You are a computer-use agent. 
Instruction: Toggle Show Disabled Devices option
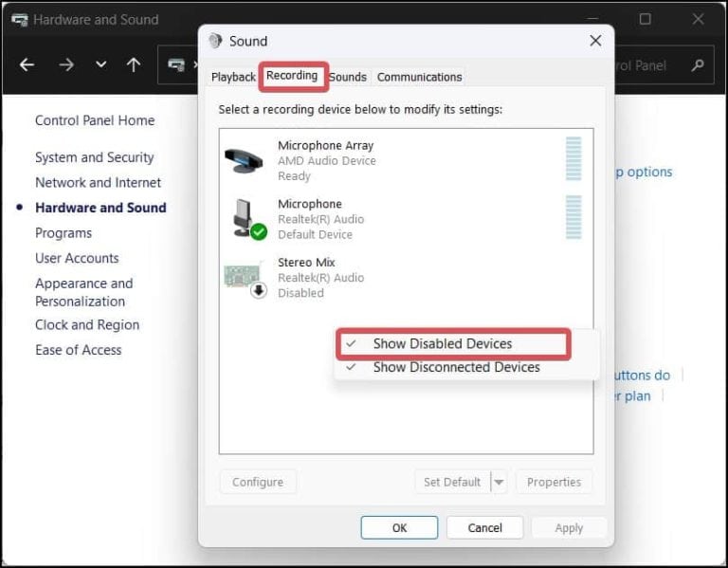[442, 343]
